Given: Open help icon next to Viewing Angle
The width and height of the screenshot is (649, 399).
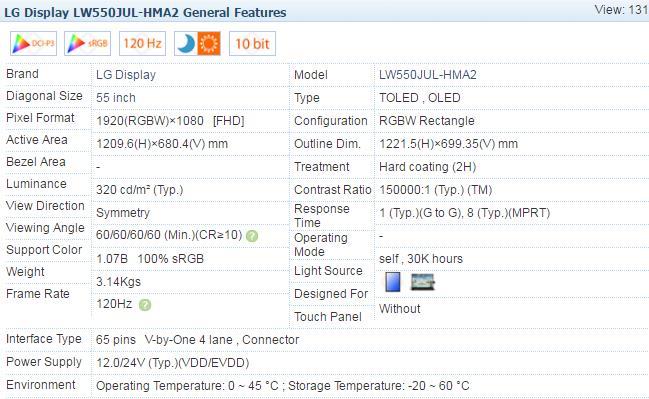Looking at the screenshot, I should point(252,236).
